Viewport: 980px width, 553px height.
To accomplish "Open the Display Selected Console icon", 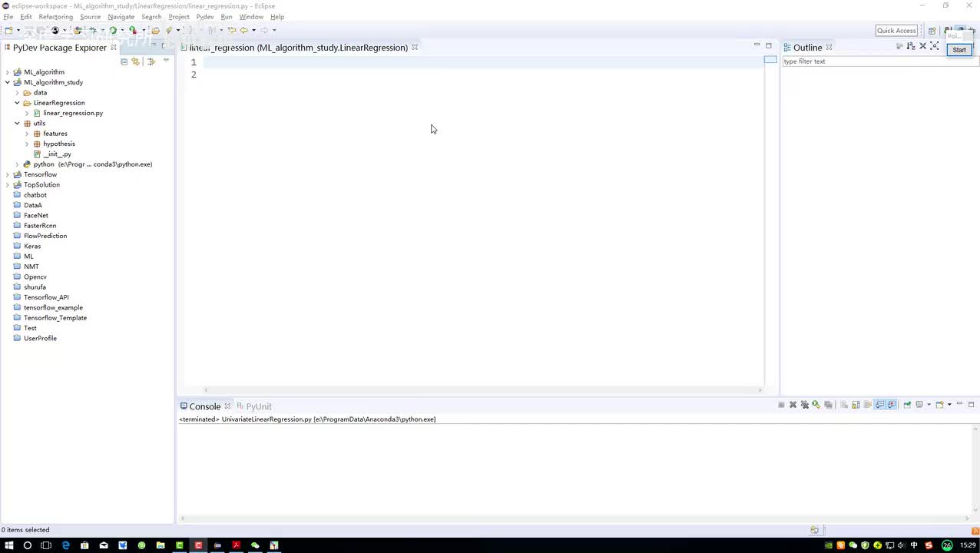I will click(x=919, y=405).
